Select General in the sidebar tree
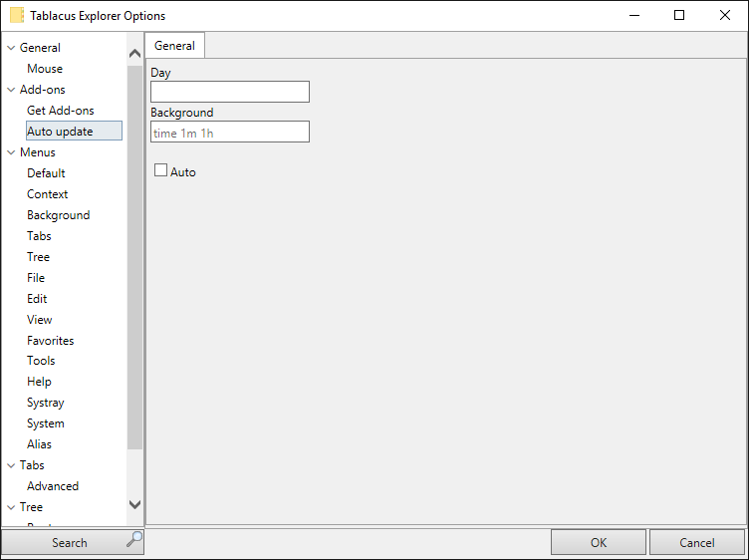Screen dimensions: 749x560 40,48
